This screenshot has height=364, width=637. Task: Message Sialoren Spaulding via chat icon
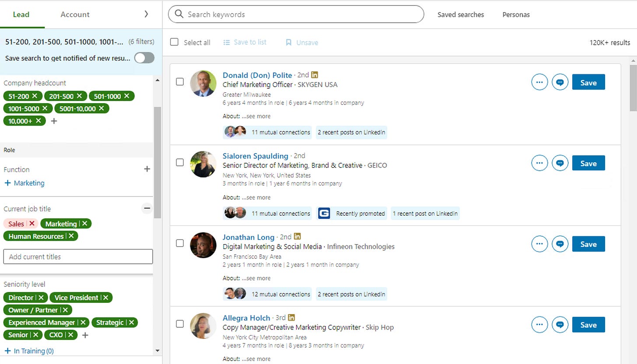point(560,163)
